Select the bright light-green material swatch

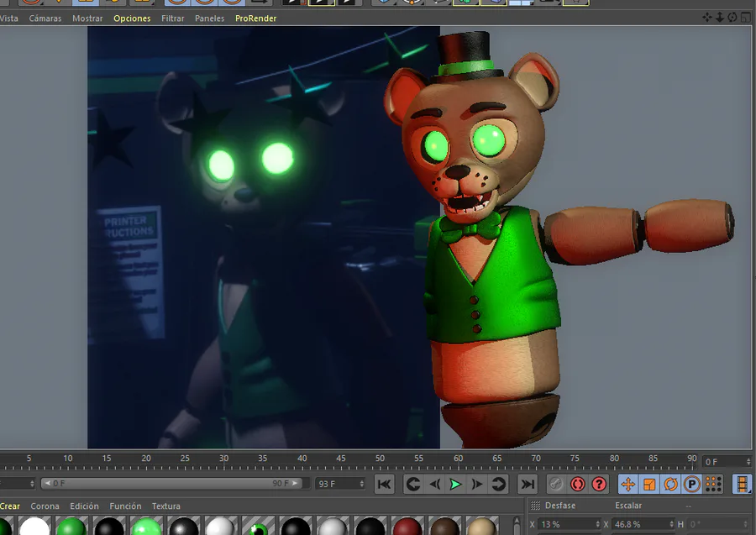(146, 526)
